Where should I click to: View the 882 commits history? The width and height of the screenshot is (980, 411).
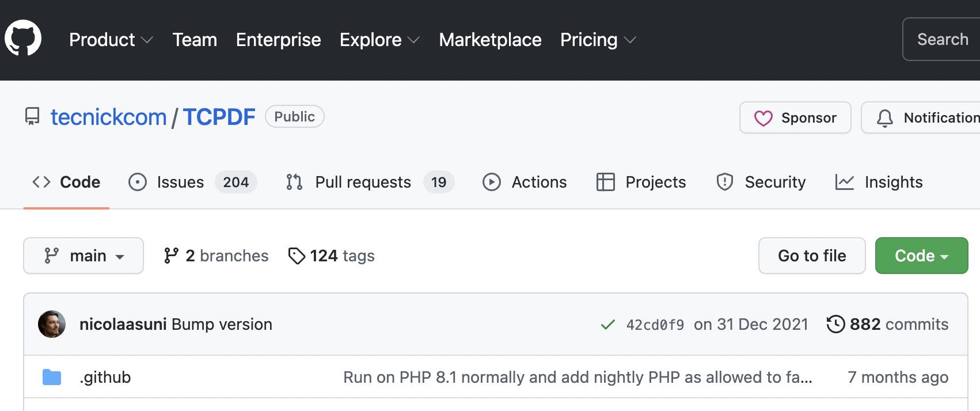tap(887, 324)
